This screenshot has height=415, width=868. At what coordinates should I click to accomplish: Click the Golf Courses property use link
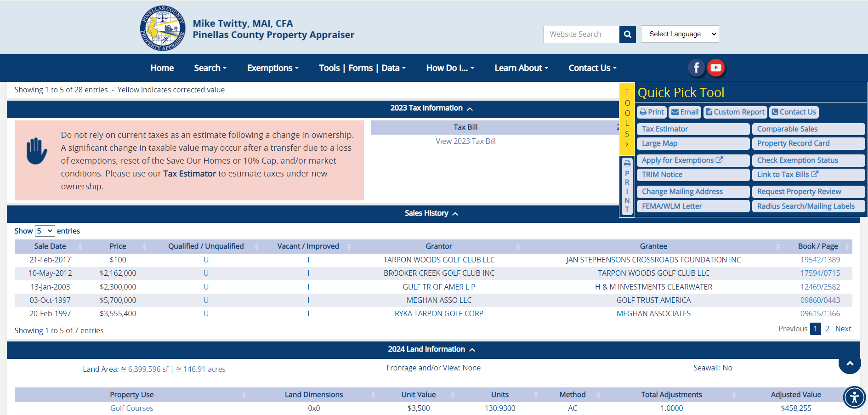click(x=132, y=408)
